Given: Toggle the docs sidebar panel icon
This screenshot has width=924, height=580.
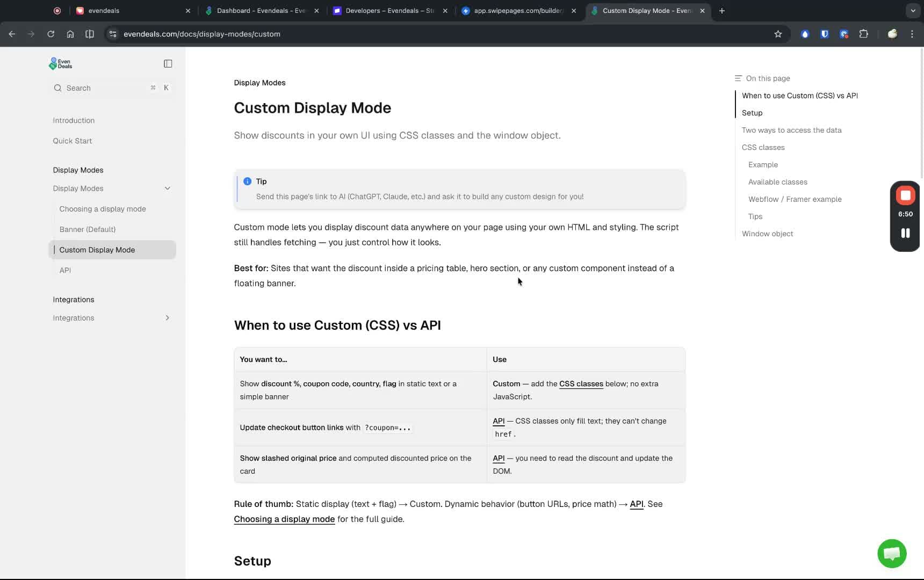Looking at the screenshot, I should (x=168, y=63).
